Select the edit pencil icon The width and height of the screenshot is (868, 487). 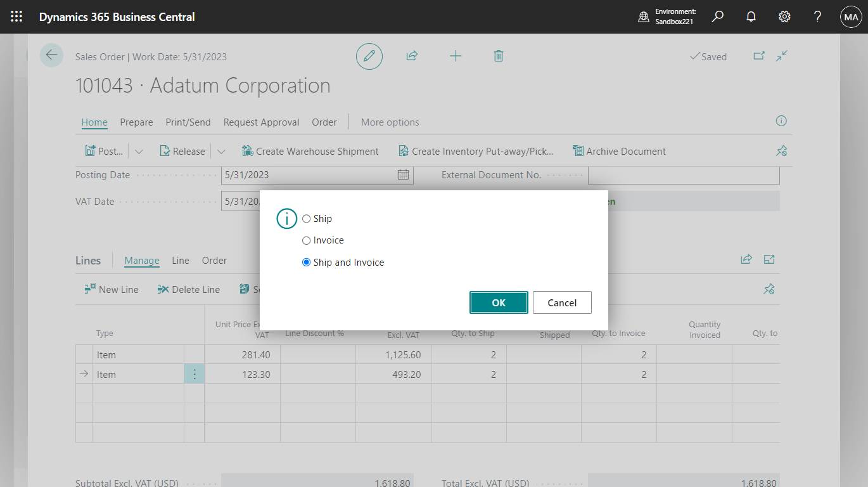[x=369, y=56]
